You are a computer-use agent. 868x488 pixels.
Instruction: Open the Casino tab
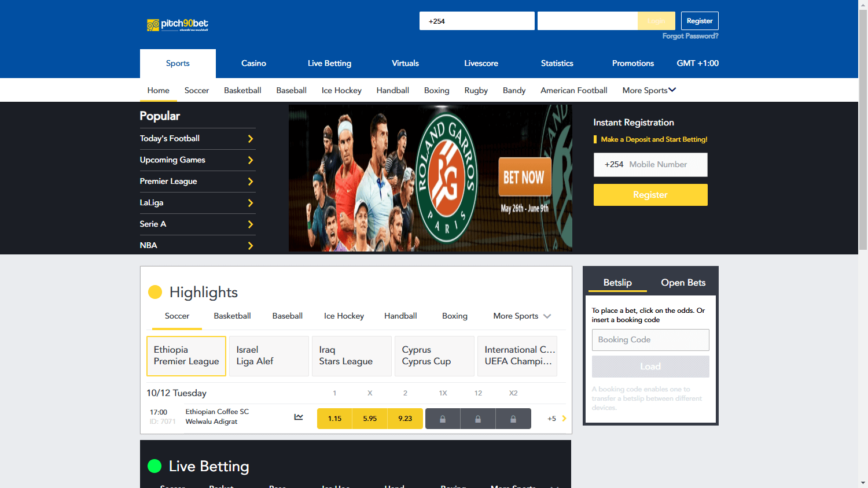pyautogui.click(x=253, y=64)
